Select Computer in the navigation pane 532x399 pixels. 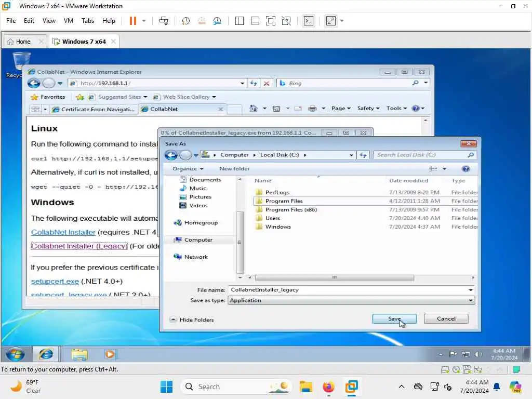(x=198, y=240)
